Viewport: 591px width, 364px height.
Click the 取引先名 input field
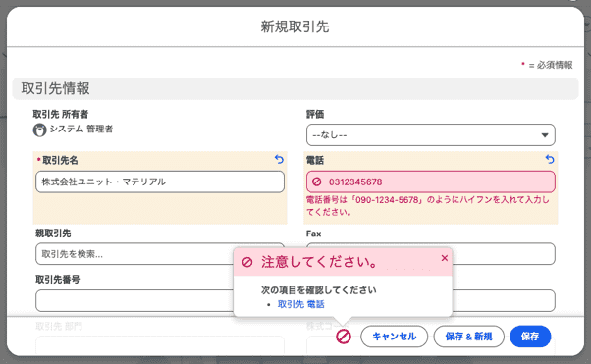click(160, 182)
